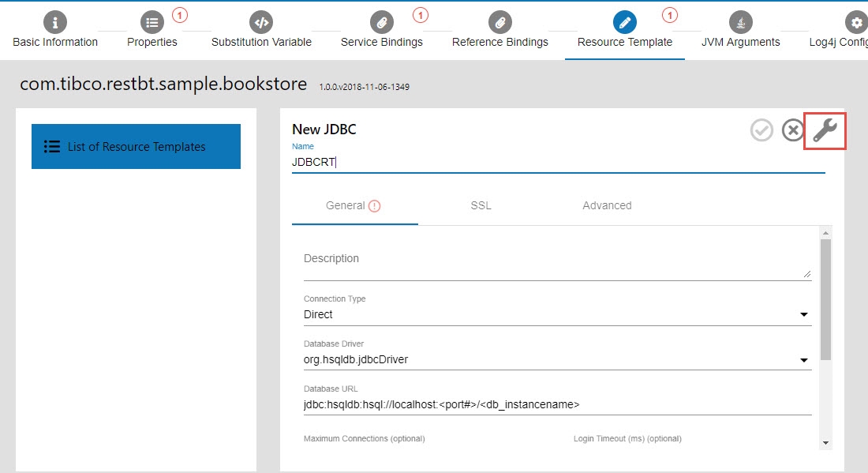Image resolution: width=868 pixels, height=473 pixels.
Task: Click the JVM Arguments Java icon
Action: click(740, 21)
